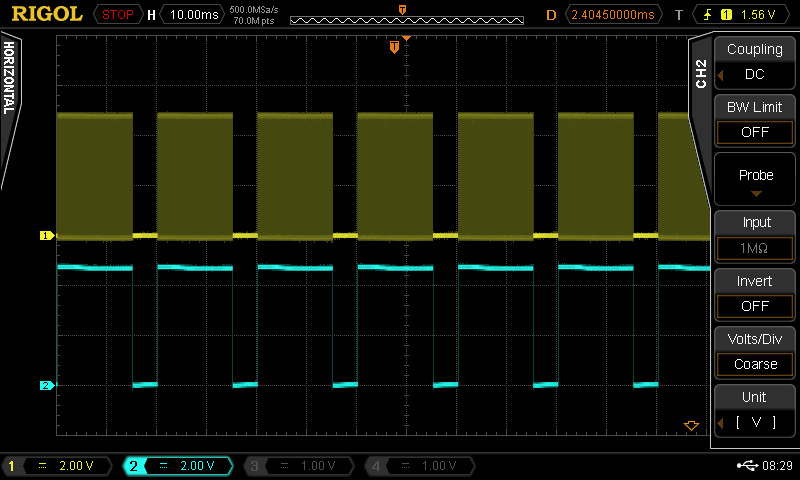Screen dimensions: 800x480
Task: Click the trigger level arrow at bottom right
Action: [690, 426]
